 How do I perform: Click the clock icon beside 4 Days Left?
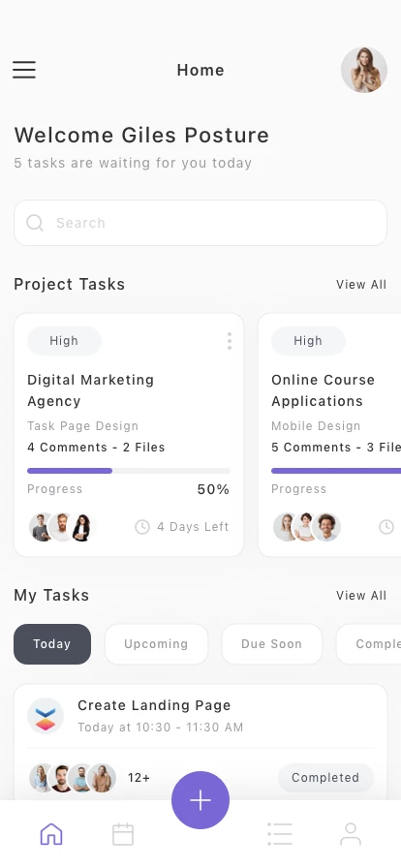[142, 526]
